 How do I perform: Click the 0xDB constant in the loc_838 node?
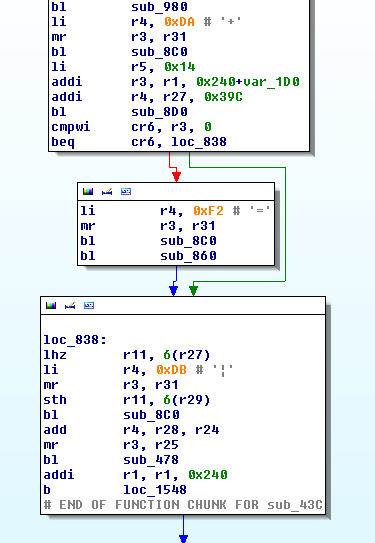click(171, 370)
